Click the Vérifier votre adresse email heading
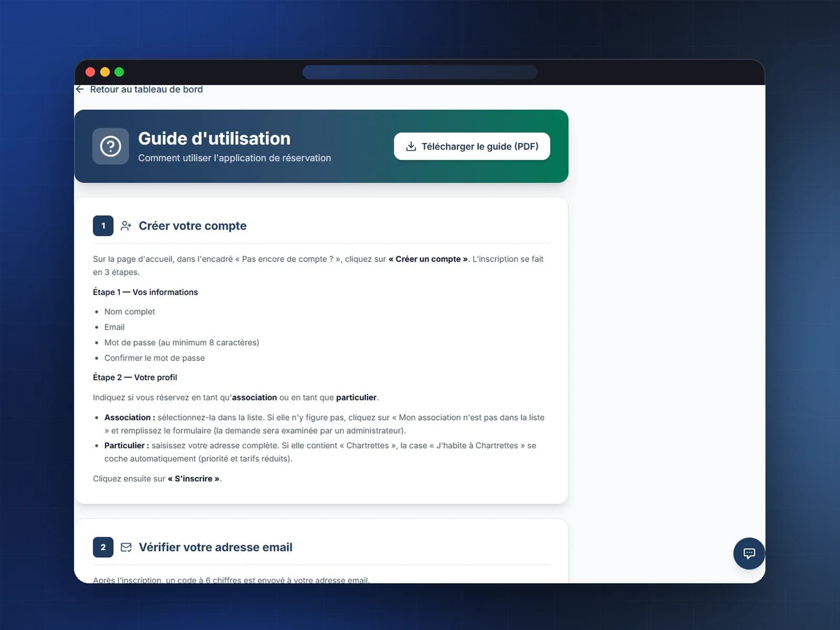The height and width of the screenshot is (630, 840). click(215, 547)
